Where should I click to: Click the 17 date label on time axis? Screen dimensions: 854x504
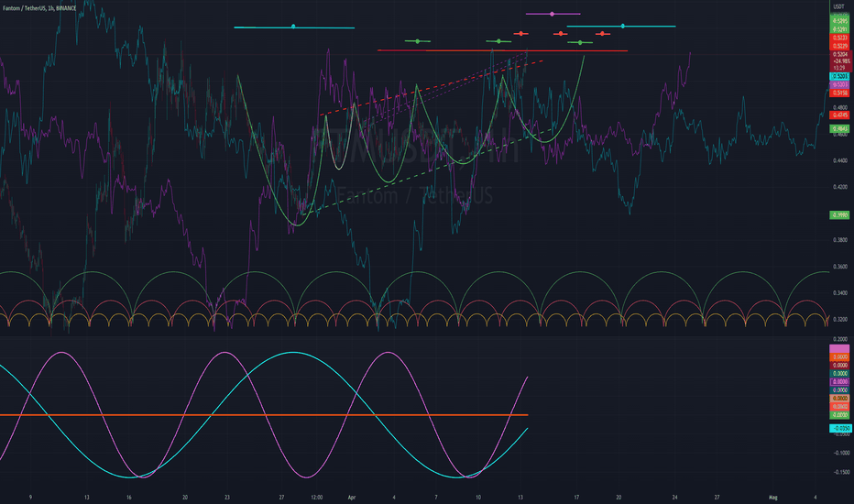(576, 498)
